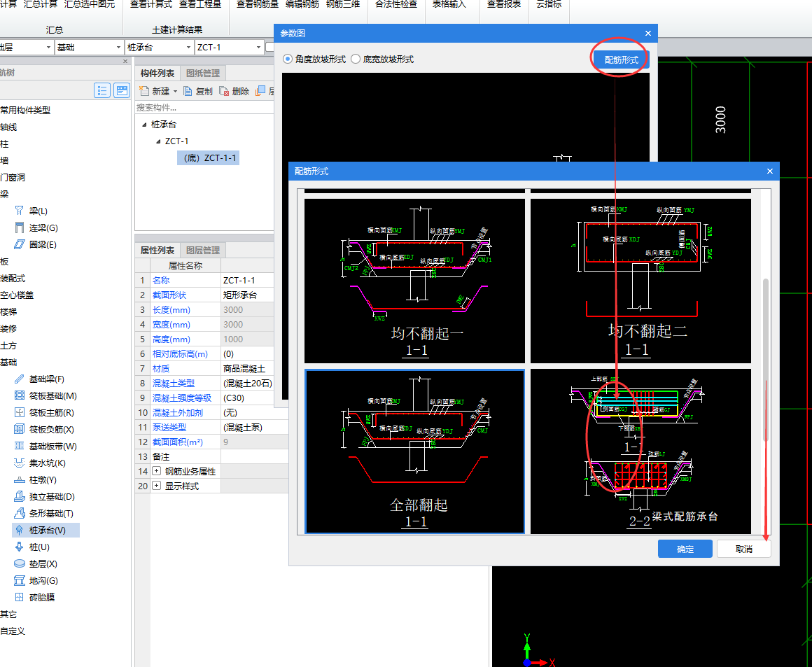
Task: Close the 配筋形式 dialog
Action: (769, 171)
